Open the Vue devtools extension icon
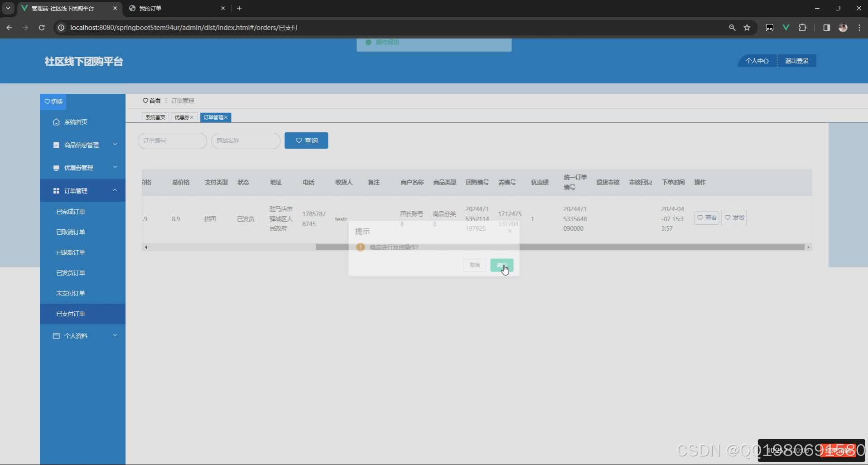The width and height of the screenshot is (868, 465). [786, 28]
